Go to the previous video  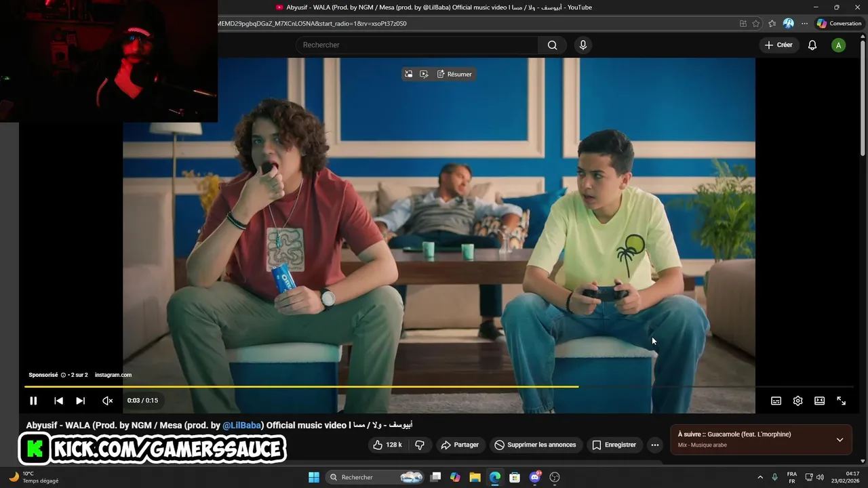tap(58, 401)
